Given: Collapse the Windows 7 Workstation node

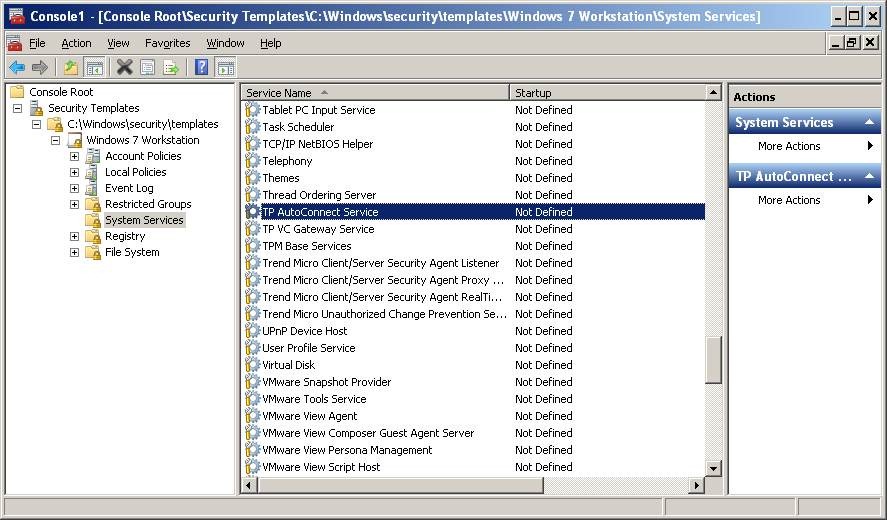Looking at the screenshot, I should 55,140.
